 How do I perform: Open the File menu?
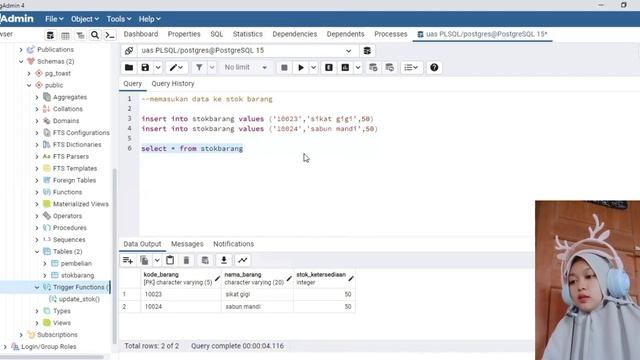54,19
